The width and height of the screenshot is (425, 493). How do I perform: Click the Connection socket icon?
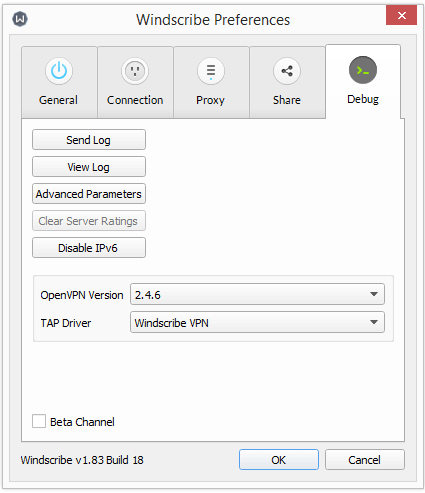point(135,71)
